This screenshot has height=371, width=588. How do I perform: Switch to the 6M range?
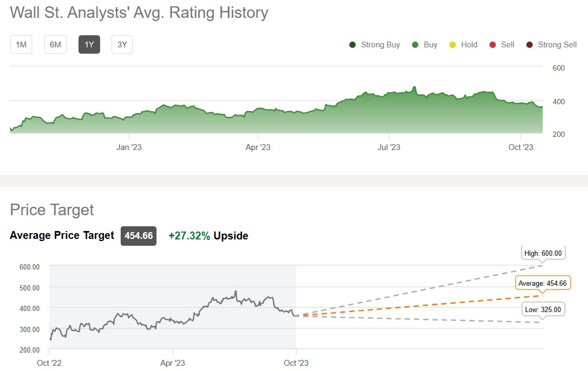click(x=55, y=45)
